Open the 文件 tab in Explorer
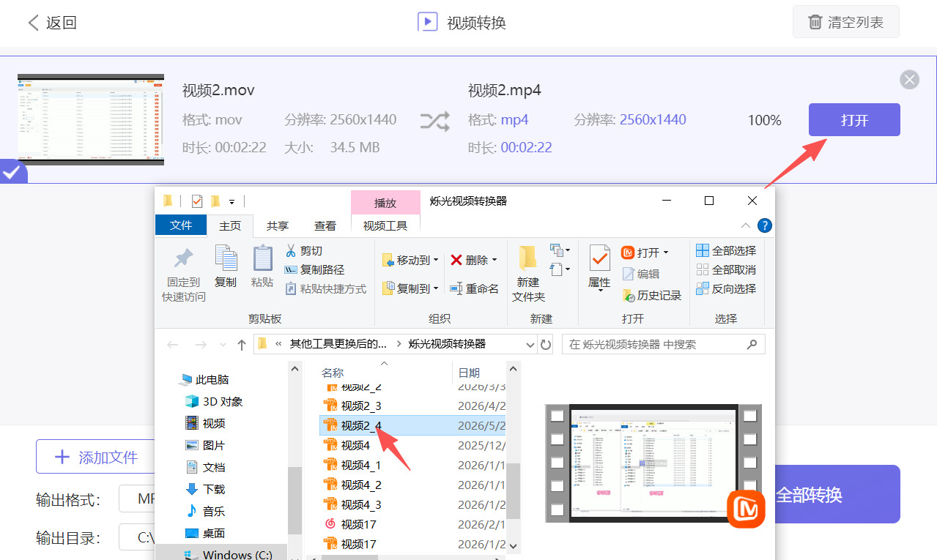Screen dimensions: 937x560 pos(181,225)
